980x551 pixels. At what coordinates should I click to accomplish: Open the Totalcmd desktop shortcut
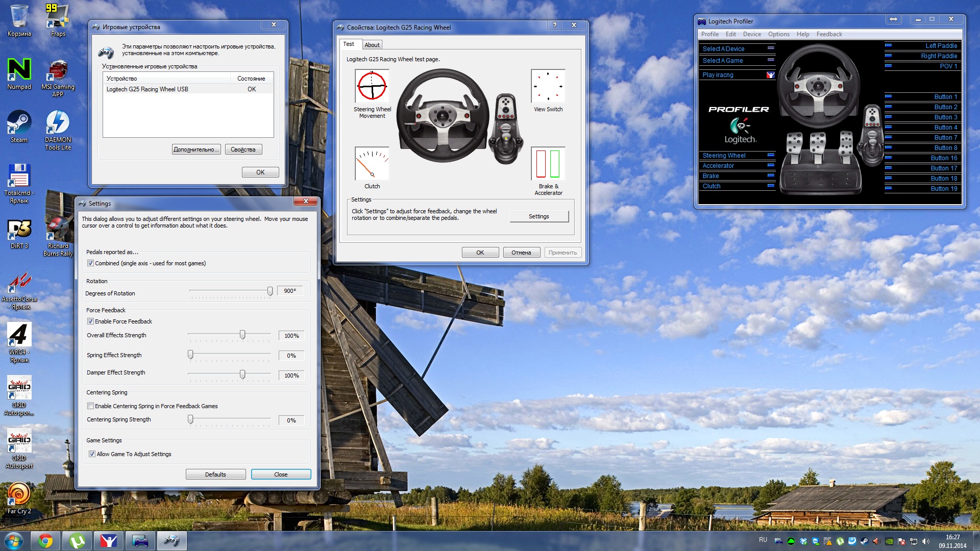pyautogui.click(x=19, y=183)
